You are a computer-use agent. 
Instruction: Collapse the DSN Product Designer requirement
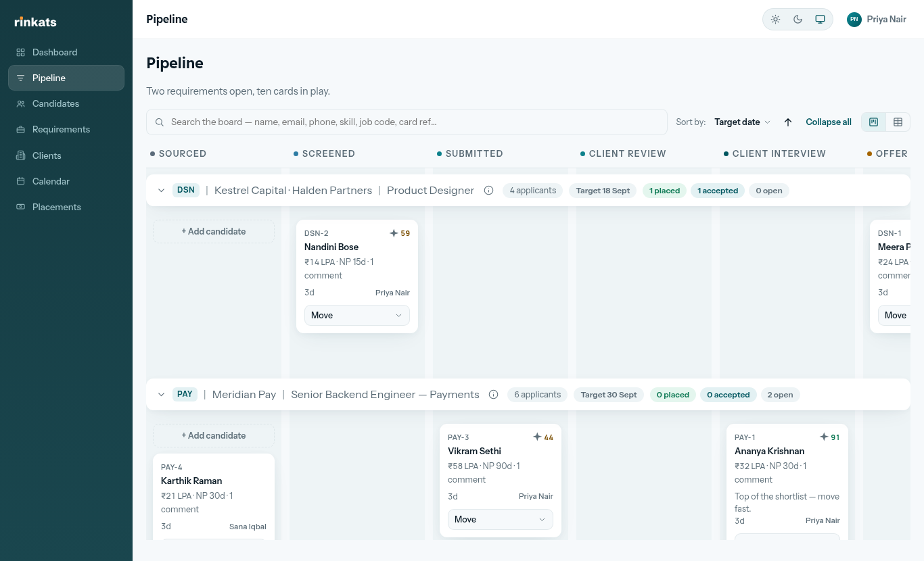pos(161,191)
